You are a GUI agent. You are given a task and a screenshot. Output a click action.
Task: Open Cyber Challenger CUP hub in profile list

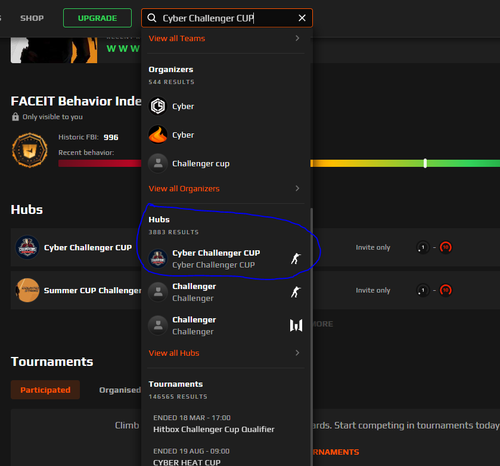tap(88, 248)
